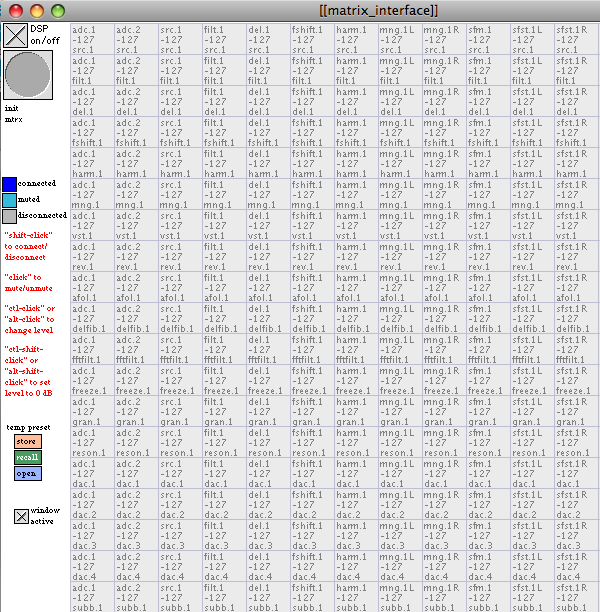Toggle the window active checkbox
This screenshot has height=612, width=600.
coord(21,517)
